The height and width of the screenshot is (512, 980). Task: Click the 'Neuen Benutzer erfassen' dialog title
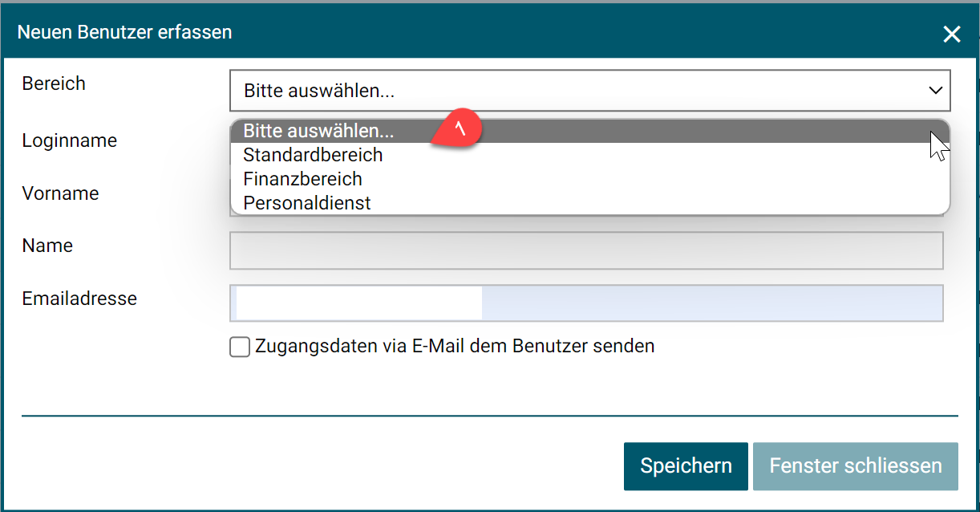(x=125, y=33)
